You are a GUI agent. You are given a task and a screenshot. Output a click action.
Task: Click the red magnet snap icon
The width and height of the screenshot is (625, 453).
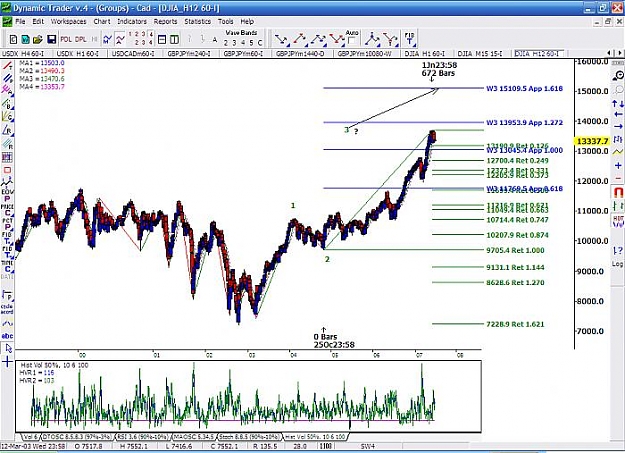click(618, 193)
